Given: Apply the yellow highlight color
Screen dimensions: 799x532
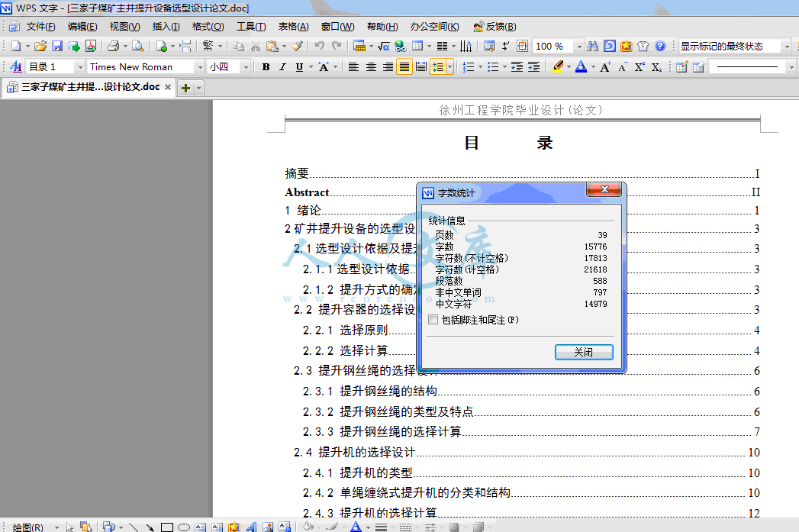Looking at the screenshot, I should click(557, 66).
